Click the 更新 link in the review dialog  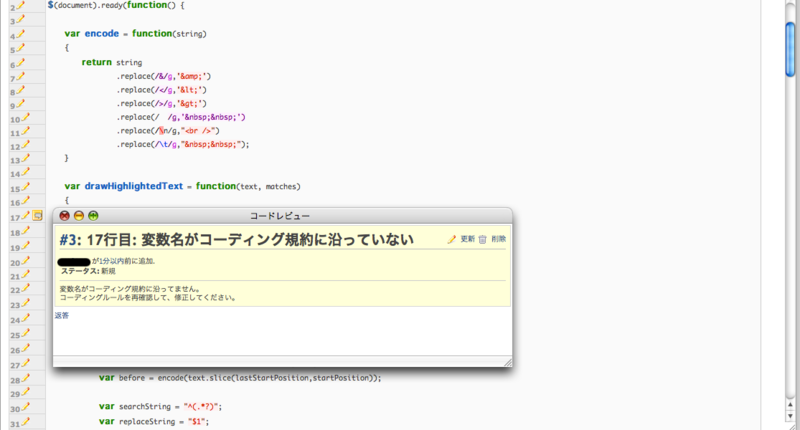467,239
